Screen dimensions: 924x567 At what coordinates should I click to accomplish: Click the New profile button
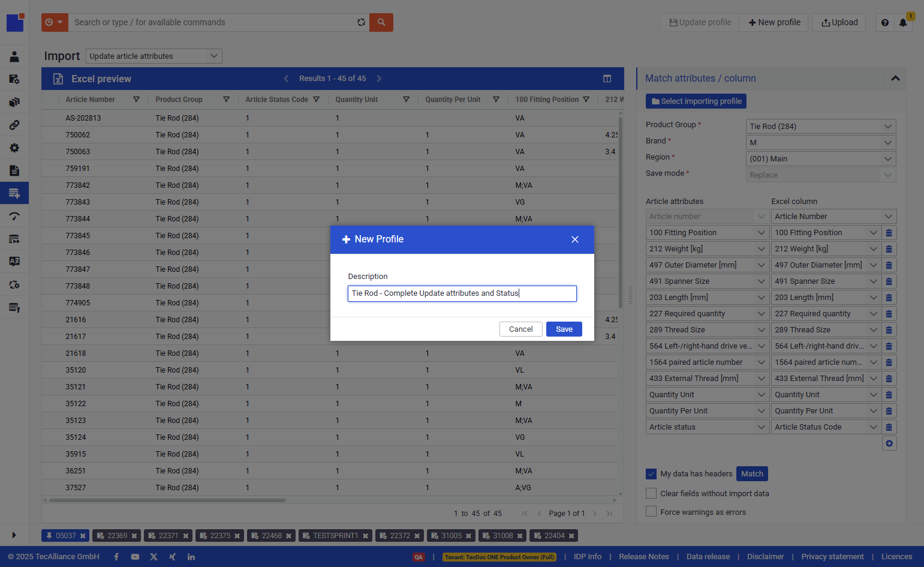[x=774, y=22]
